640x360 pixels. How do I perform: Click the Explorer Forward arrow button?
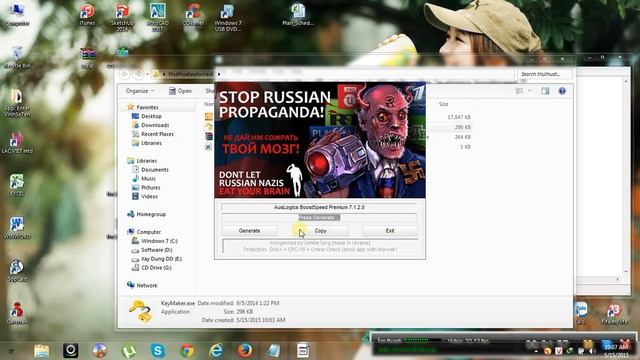click(138, 74)
